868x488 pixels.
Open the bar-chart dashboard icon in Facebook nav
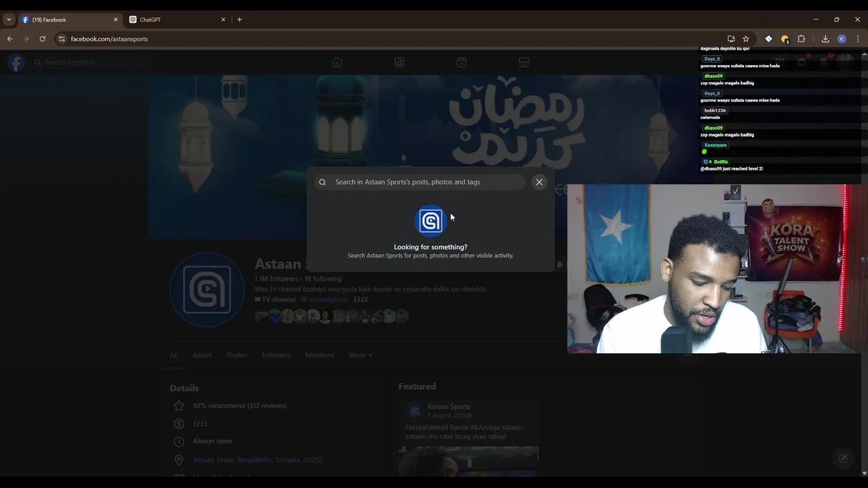point(399,62)
